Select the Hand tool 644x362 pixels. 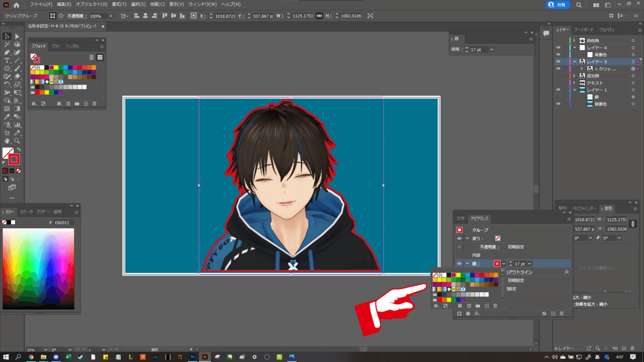pos(7,141)
